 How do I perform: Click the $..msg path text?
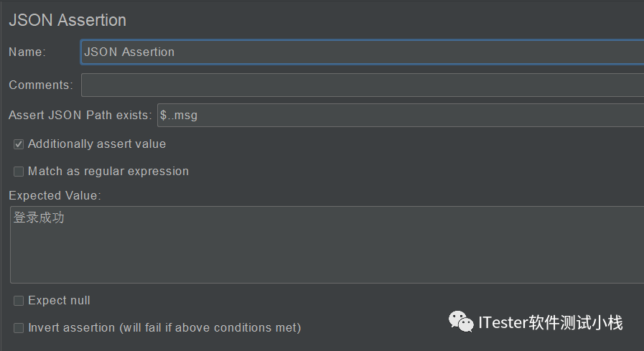179,115
